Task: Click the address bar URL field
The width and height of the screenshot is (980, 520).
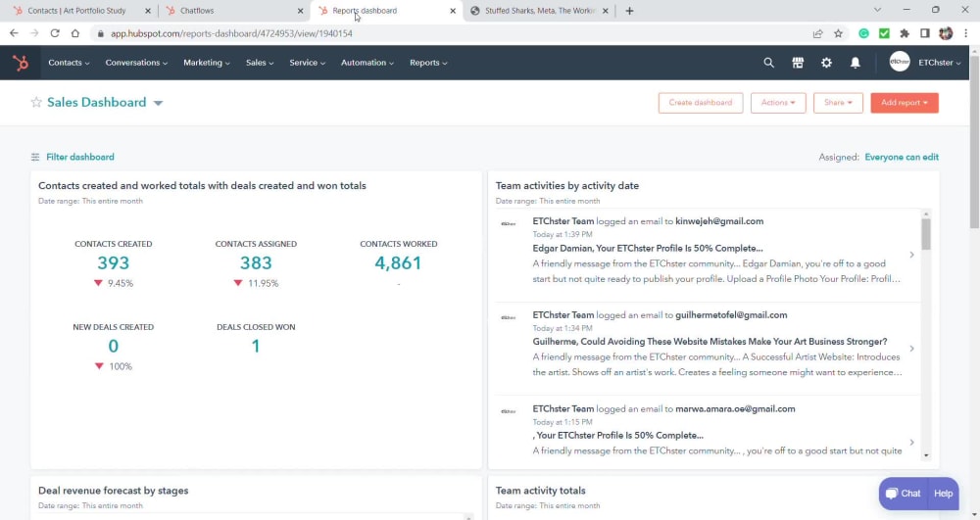Action: click(x=450, y=33)
